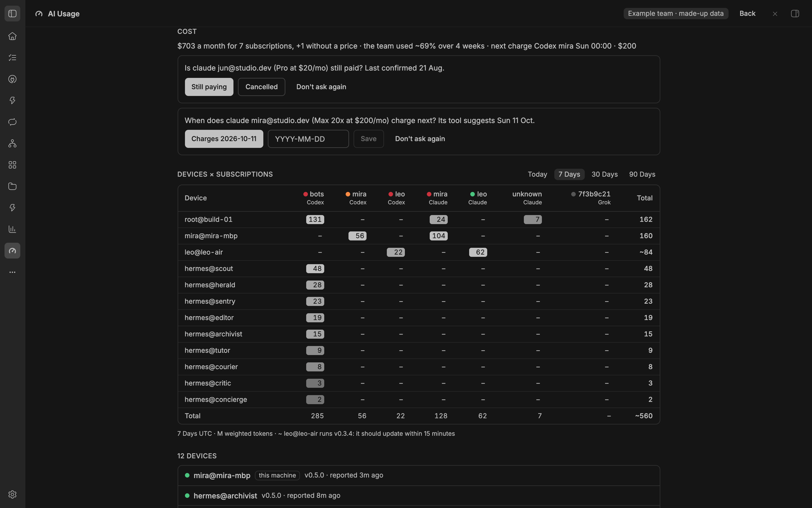This screenshot has width=812, height=508.
Task: Click the ~560 grand total value
Action: point(644,416)
